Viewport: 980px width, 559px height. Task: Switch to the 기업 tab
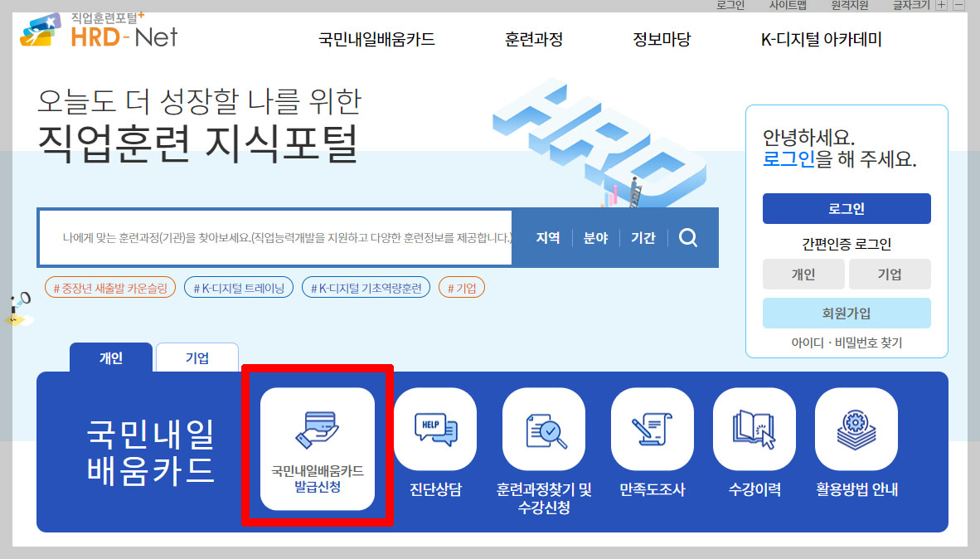tap(196, 357)
